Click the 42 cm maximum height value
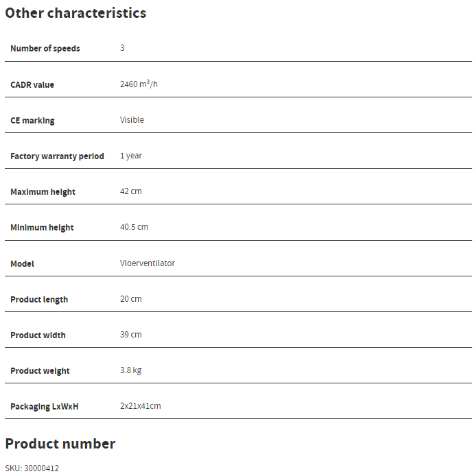 (x=130, y=191)
